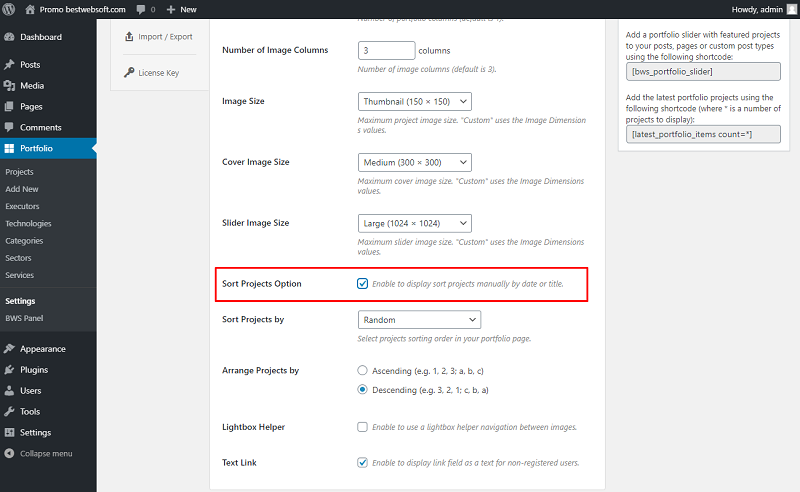Screen dimensions: 800x492
Task: Open the Sort Projects by Random dropdown
Action: (419, 319)
